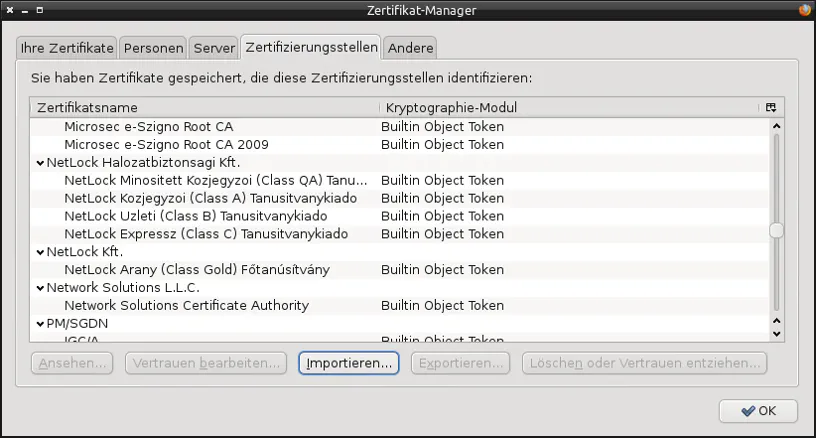Viewport: 816px width, 438px height.
Task: Sort by Kryptographie-Modul column header
Action: [x=570, y=108]
